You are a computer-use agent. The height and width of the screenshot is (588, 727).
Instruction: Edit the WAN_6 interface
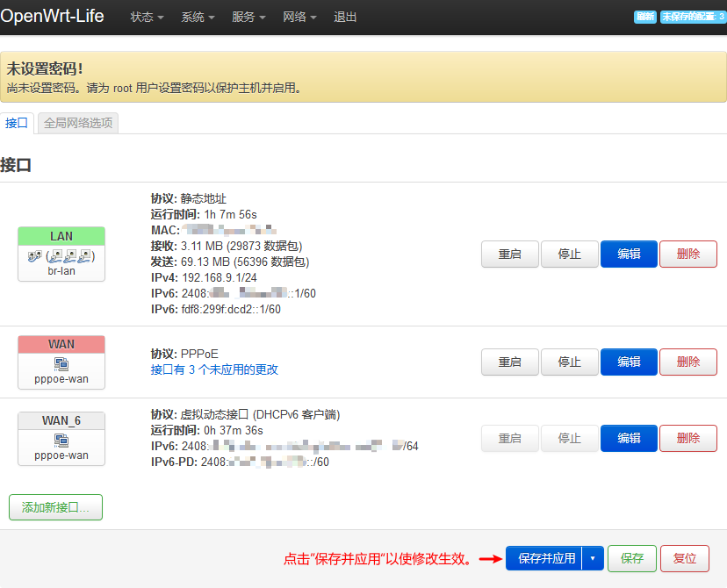pos(629,438)
